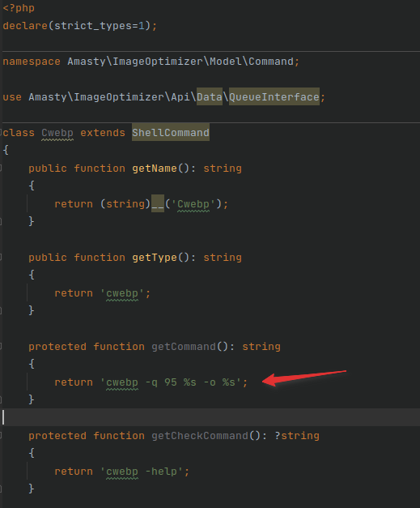Click the getCheckCommand method name
Screen dimensions: 420x508
click(200, 435)
